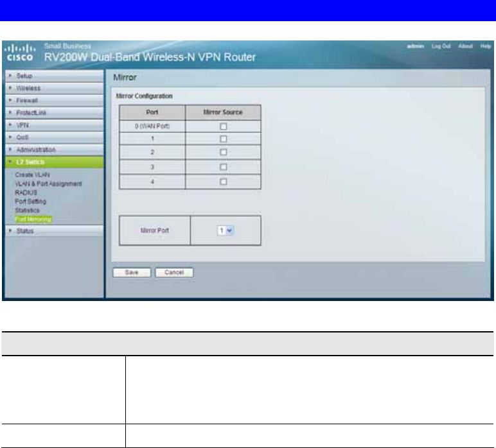Open the About link
The height and width of the screenshot is (448, 496).
(x=465, y=46)
